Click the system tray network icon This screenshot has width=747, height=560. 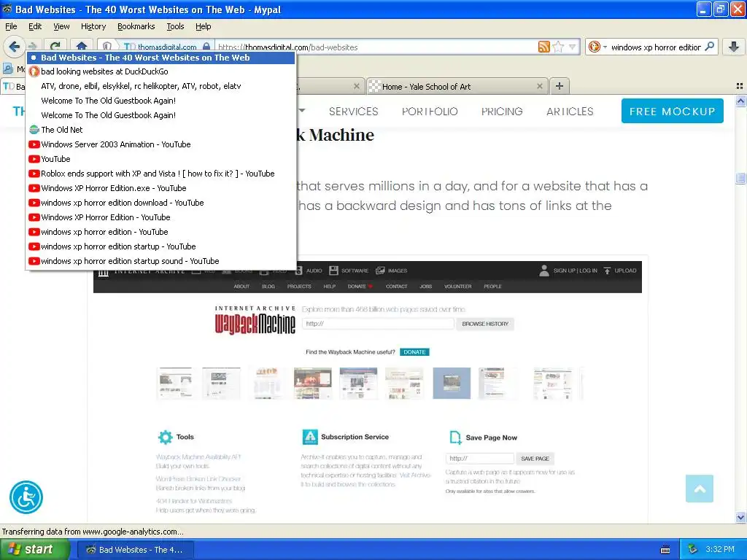[693, 550]
